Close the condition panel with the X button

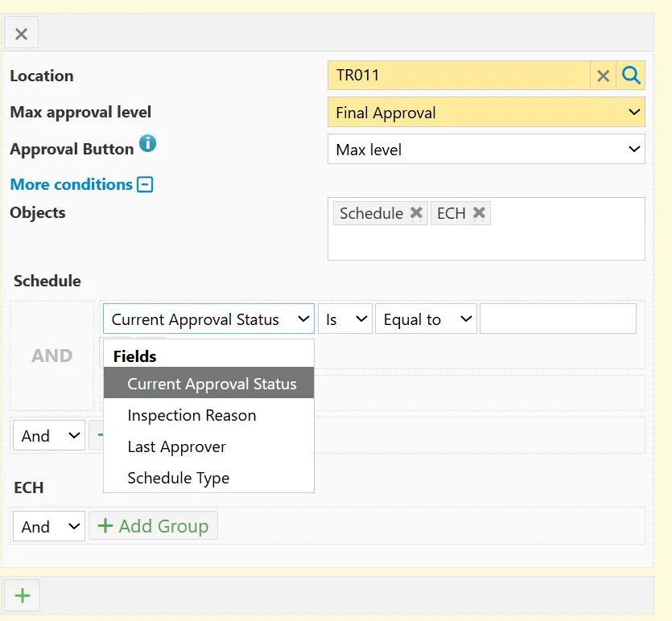pos(22,34)
